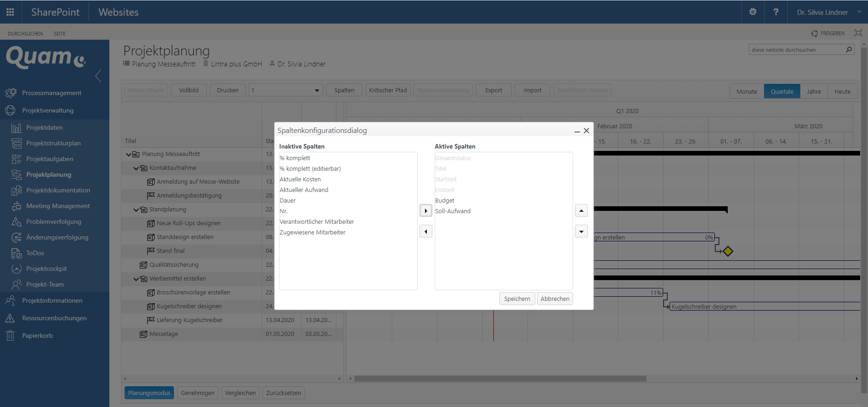The image size is (868, 407).
Task: Open the SharePoint app launcher grid
Action: point(10,12)
